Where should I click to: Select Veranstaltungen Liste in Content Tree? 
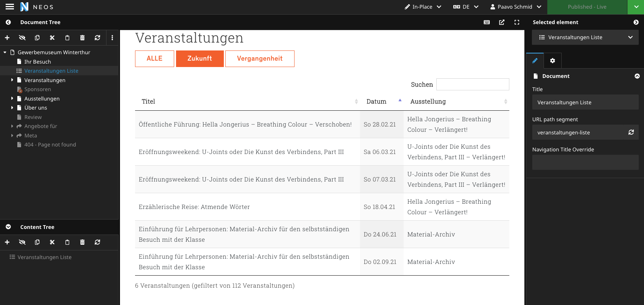click(x=44, y=257)
